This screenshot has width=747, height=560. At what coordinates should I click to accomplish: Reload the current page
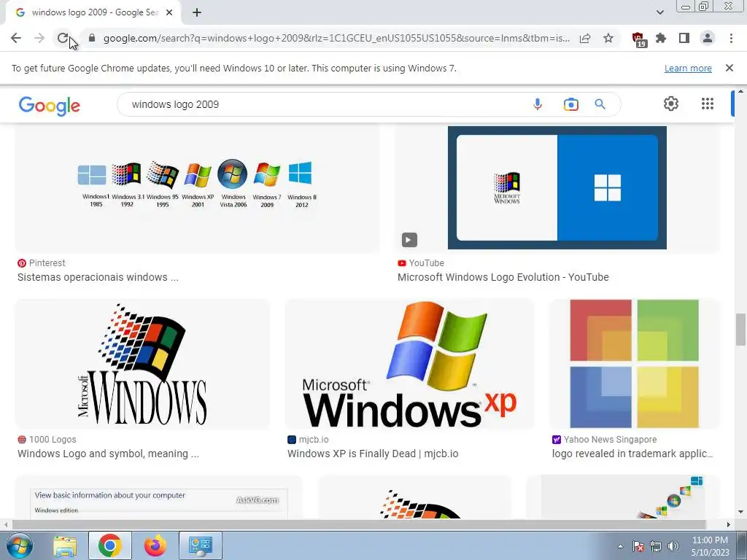pos(63,38)
